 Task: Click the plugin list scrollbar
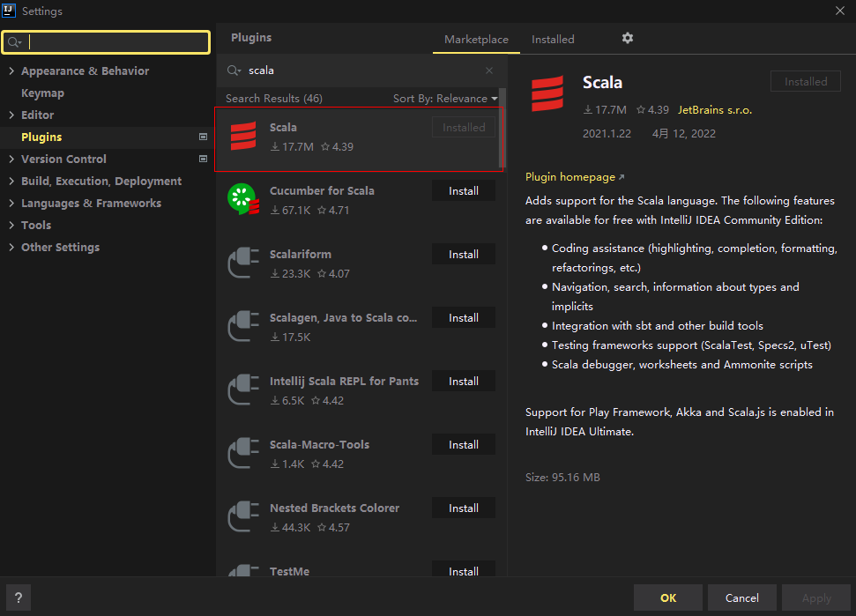pyautogui.click(x=502, y=128)
